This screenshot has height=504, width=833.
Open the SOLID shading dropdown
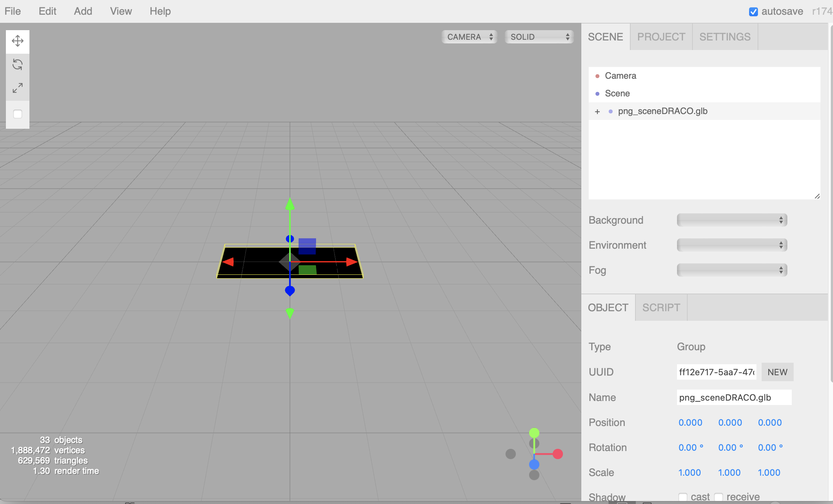click(x=539, y=37)
